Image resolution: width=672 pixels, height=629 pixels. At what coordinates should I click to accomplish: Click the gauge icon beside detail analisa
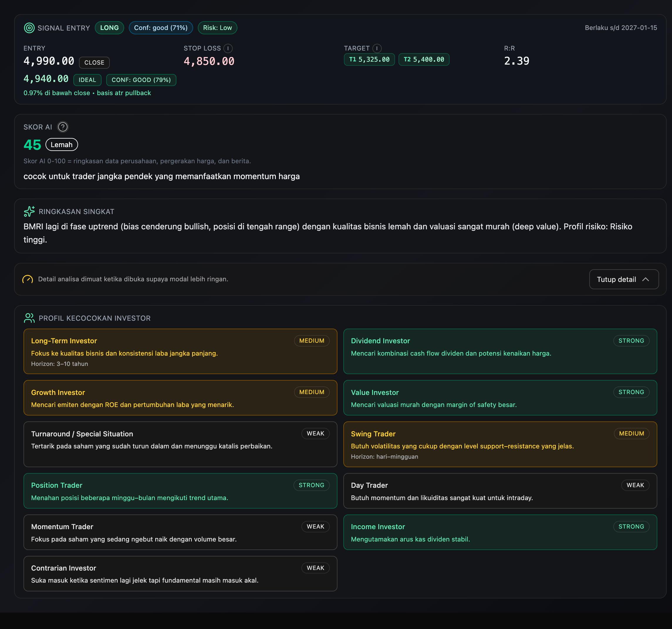[x=28, y=279]
